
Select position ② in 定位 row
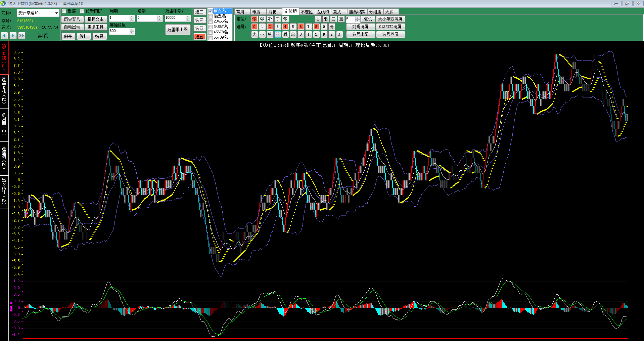262,19
